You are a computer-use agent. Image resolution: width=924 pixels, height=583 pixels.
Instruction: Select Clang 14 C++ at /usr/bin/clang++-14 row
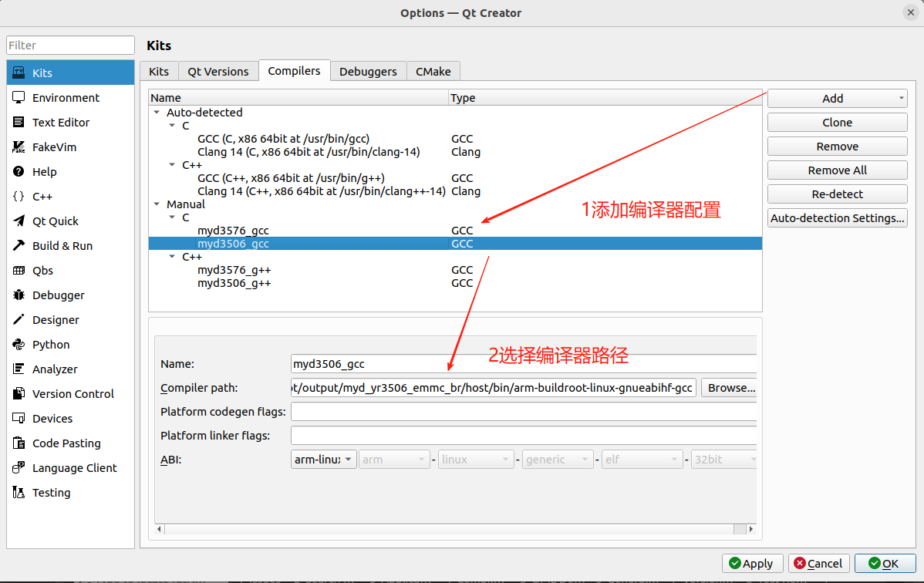pos(456,191)
